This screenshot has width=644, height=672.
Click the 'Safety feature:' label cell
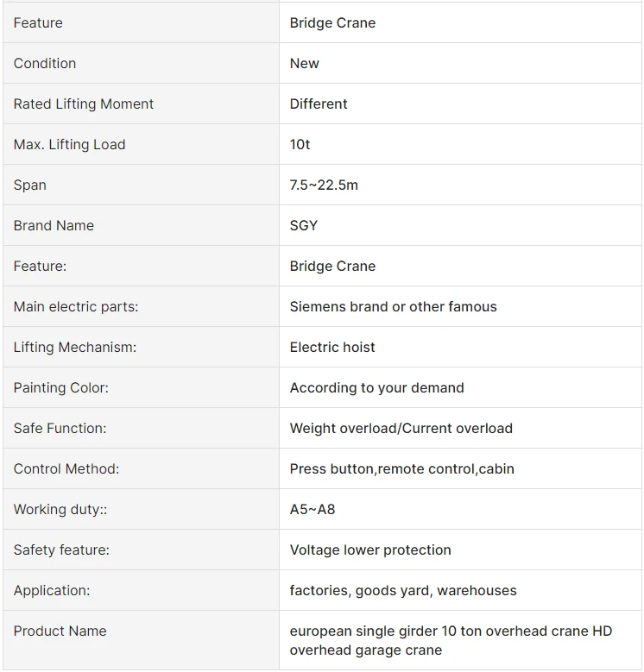point(141,550)
